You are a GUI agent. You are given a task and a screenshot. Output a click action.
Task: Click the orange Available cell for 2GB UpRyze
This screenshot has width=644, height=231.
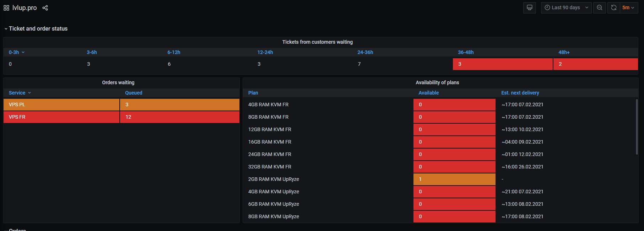click(454, 179)
